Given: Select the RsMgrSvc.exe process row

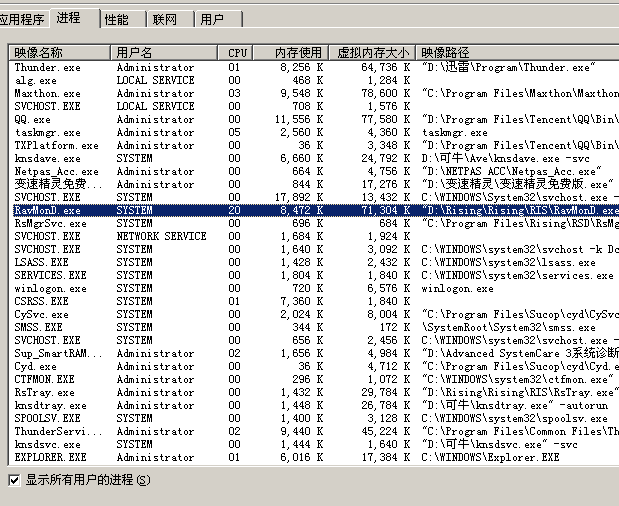Looking at the screenshot, I should (x=314, y=223).
